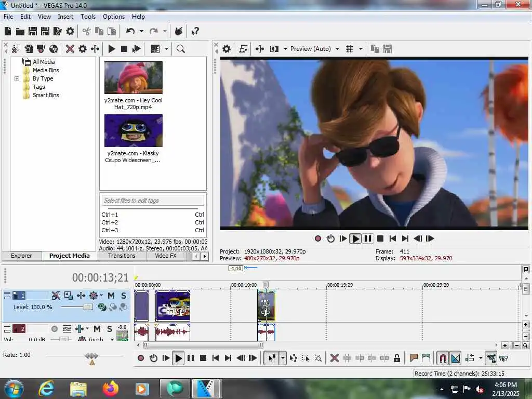Open the Tools menu
532x399 pixels.
click(88, 16)
